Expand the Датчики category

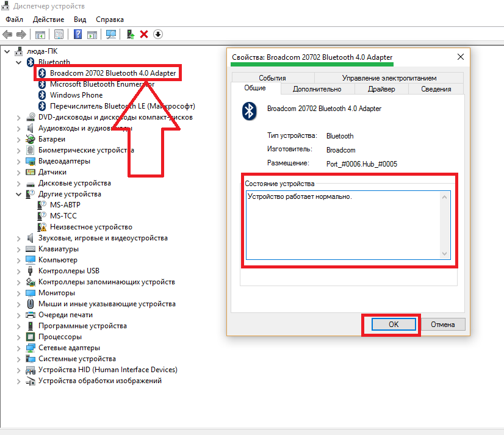(x=19, y=172)
